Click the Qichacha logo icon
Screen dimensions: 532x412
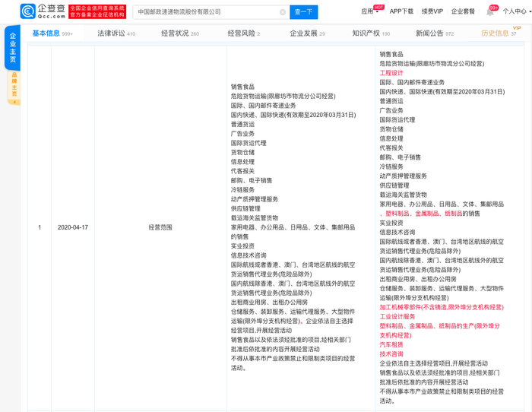click(x=28, y=11)
